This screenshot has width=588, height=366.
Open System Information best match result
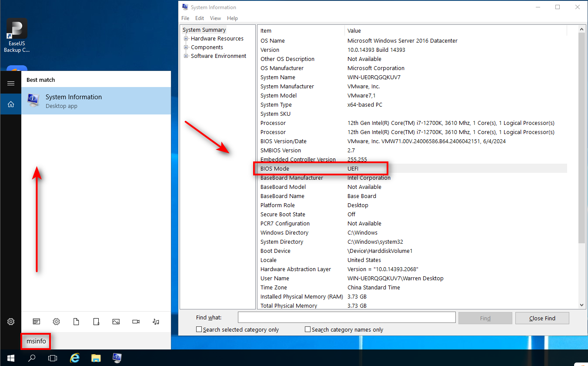96,101
